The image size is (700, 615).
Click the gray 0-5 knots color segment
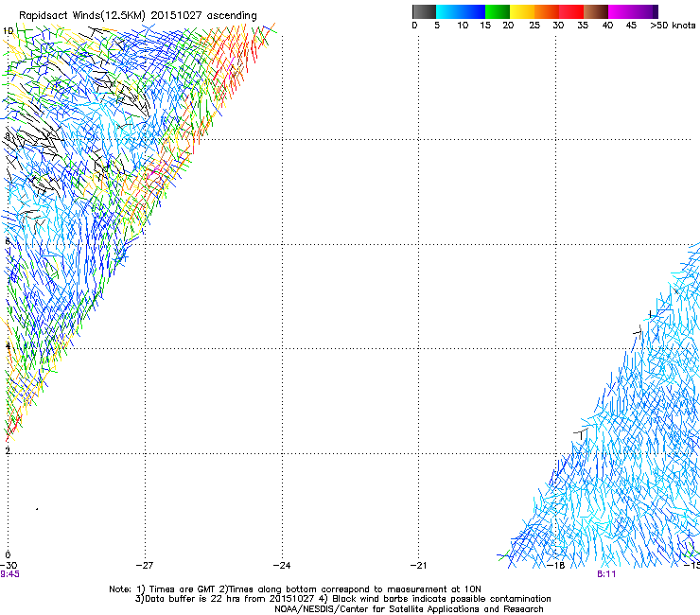[424, 11]
